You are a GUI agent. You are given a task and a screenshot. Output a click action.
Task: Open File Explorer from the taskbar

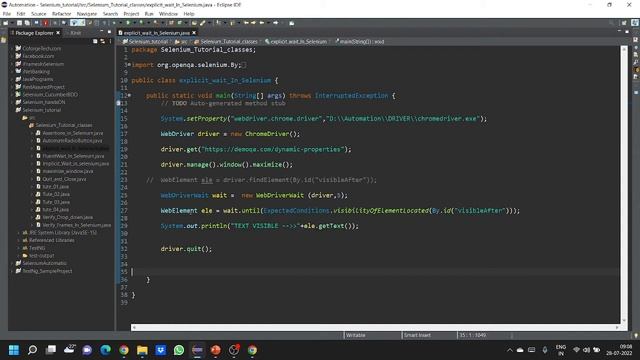click(x=142, y=350)
